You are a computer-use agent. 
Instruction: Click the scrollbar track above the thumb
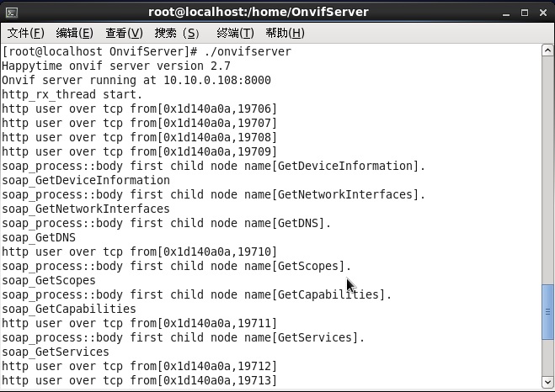[x=547, y=170]
